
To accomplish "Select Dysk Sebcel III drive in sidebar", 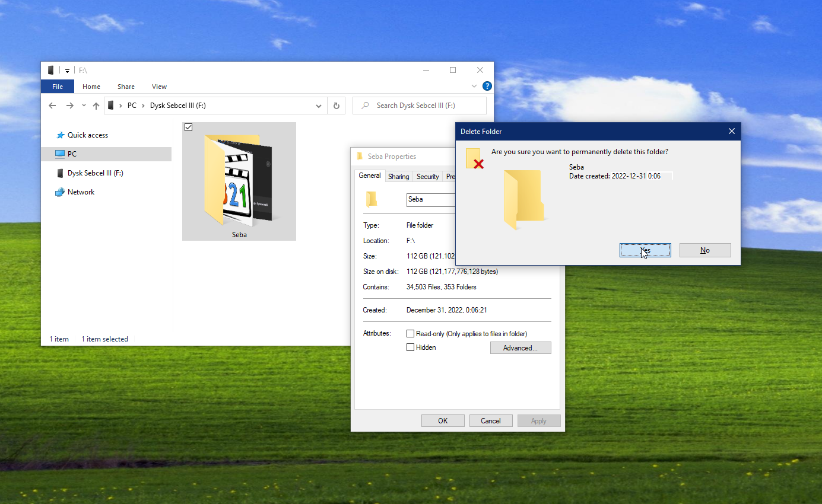I will click(95, 173).
